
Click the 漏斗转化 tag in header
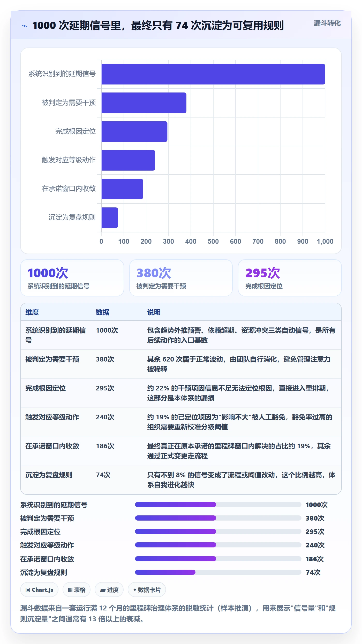[327, 23]
